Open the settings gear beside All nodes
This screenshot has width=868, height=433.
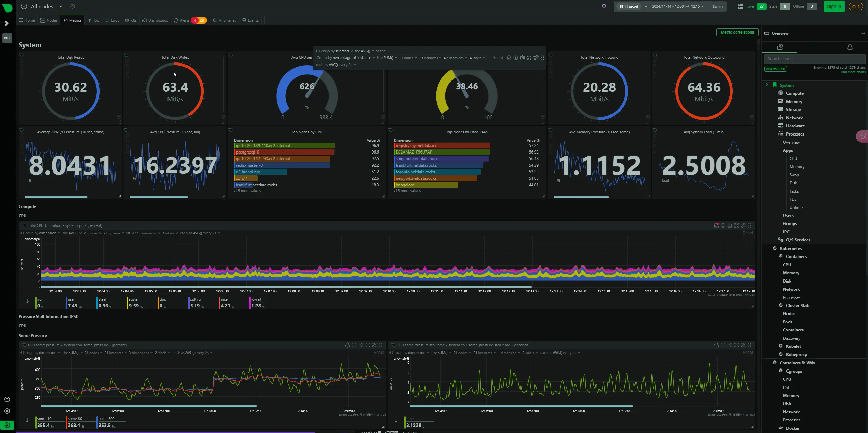coord(73,6)
